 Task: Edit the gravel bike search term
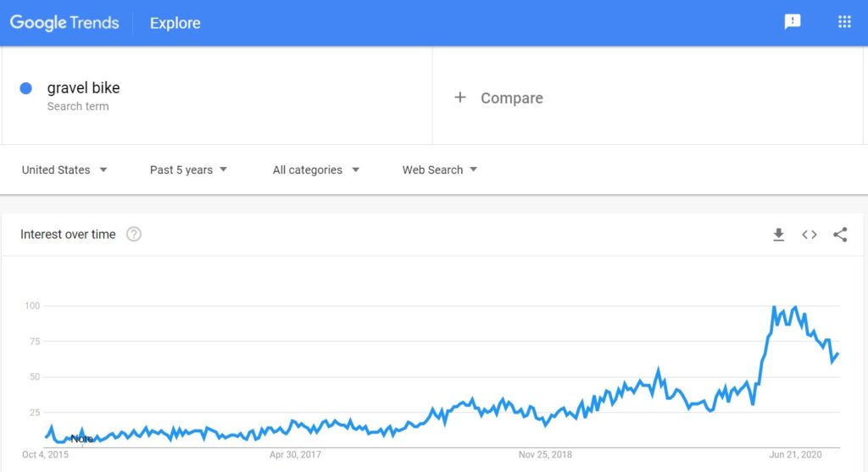tap(84, 87)
